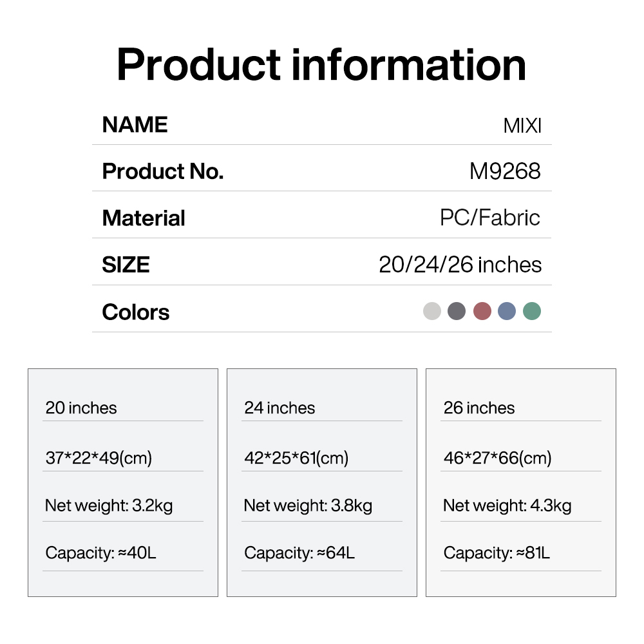The width and height of the screenshot is (644, 644).
Task: Select the 24 inches card title
Action: click(x=279, y=408)
